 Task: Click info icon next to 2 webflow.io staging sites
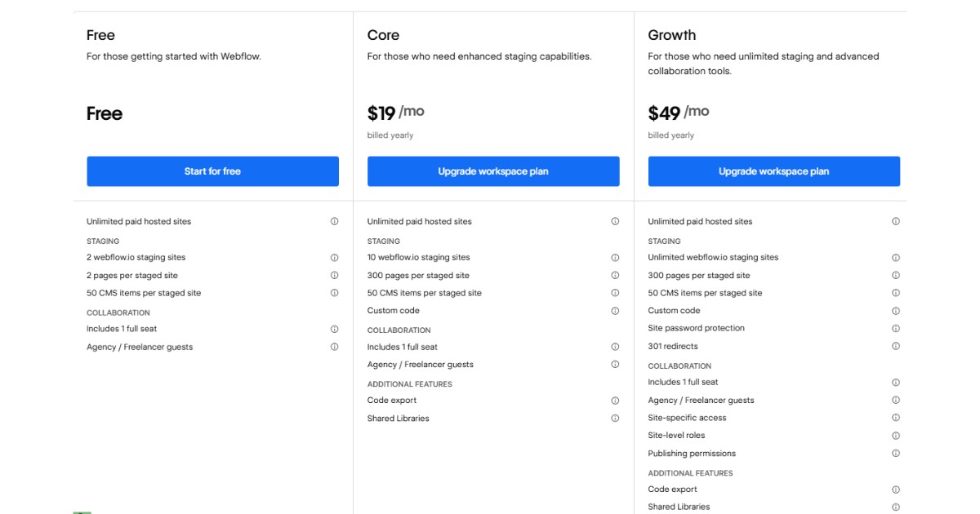point(334,258)
